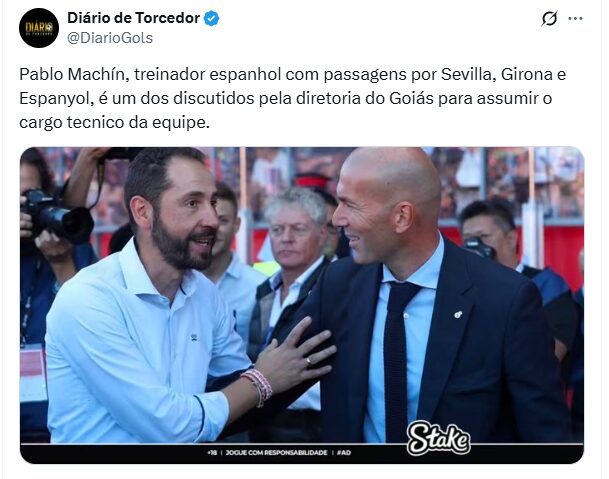Viewport: 609px width, 479px height.
Task: Click the lapel pin on navy suit
Action: tap(458, 314)
